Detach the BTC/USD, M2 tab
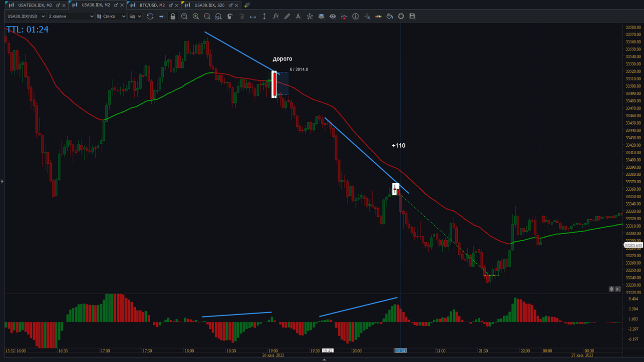 (x=171, y=5)
